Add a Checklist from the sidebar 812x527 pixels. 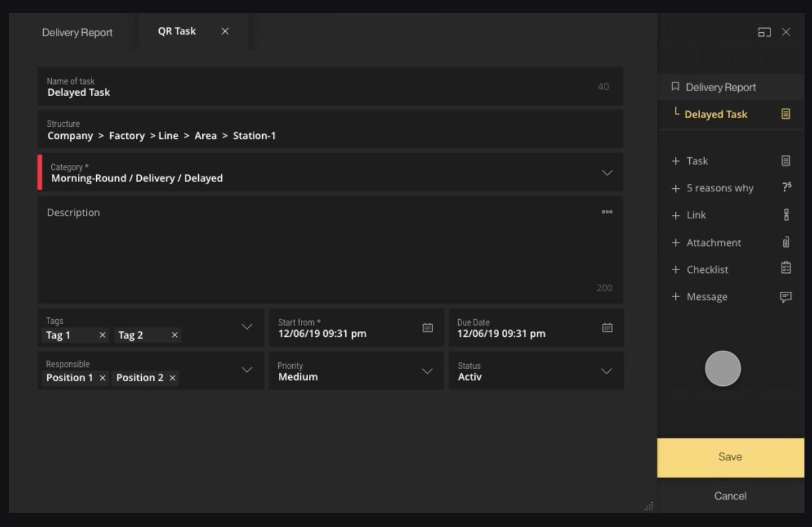coord(731,269)
